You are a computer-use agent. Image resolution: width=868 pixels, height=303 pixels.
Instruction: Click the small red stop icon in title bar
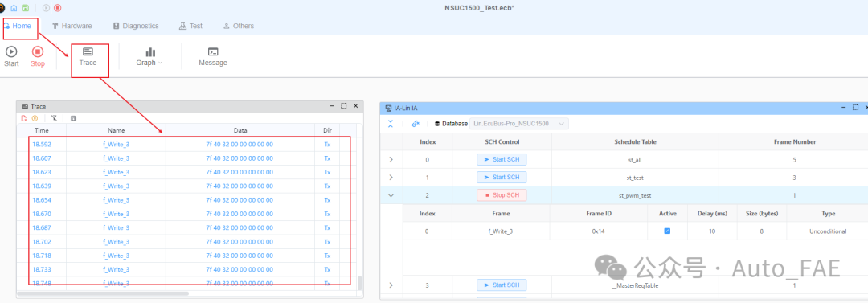click(58, 8)
